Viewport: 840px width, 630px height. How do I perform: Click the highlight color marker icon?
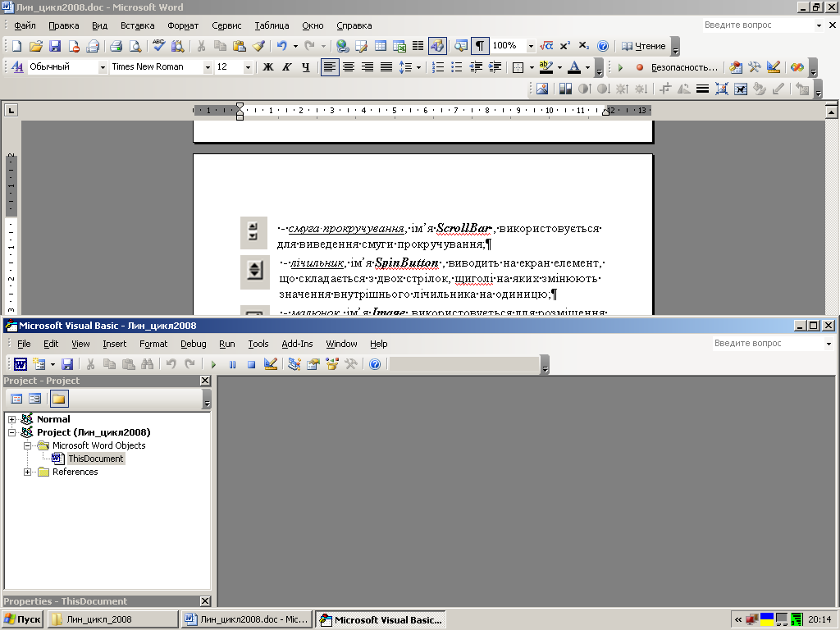(546, 67)
